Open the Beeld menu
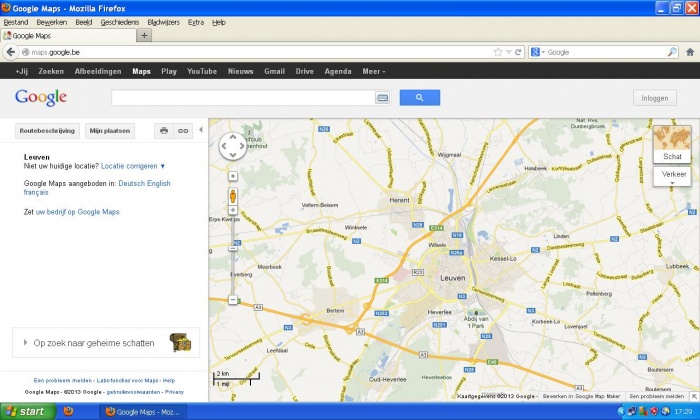The width and height of the screenshot is (700, 420). coord(83,22)
